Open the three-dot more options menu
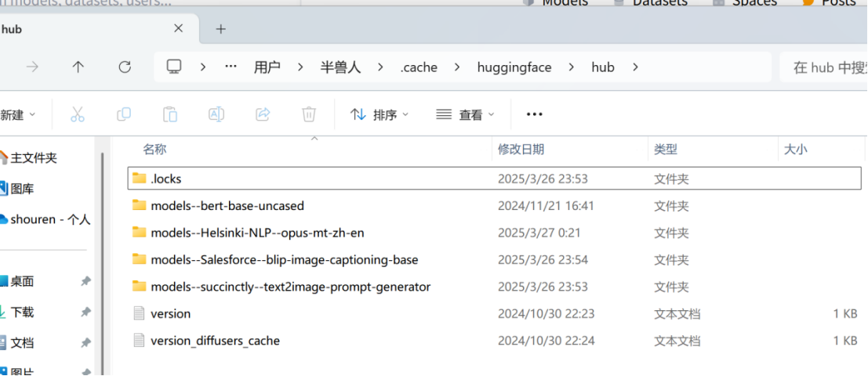868x376 pixels. 535,114
